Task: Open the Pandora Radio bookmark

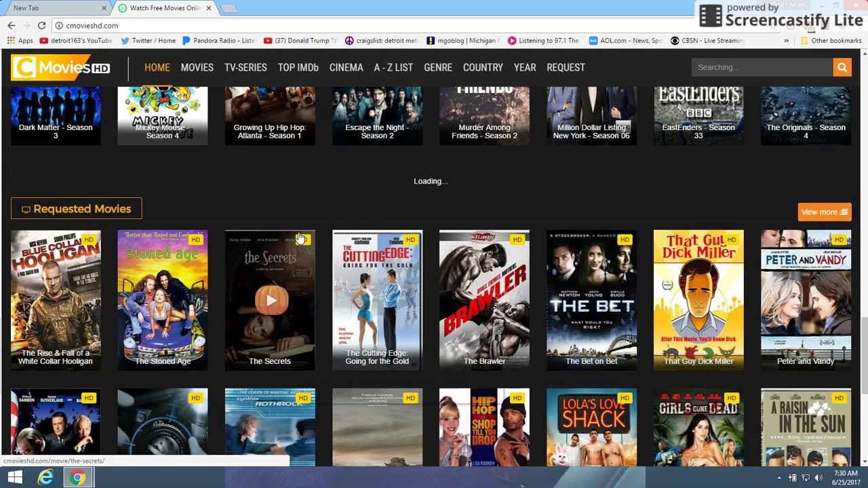Action: tap(218, 41)
